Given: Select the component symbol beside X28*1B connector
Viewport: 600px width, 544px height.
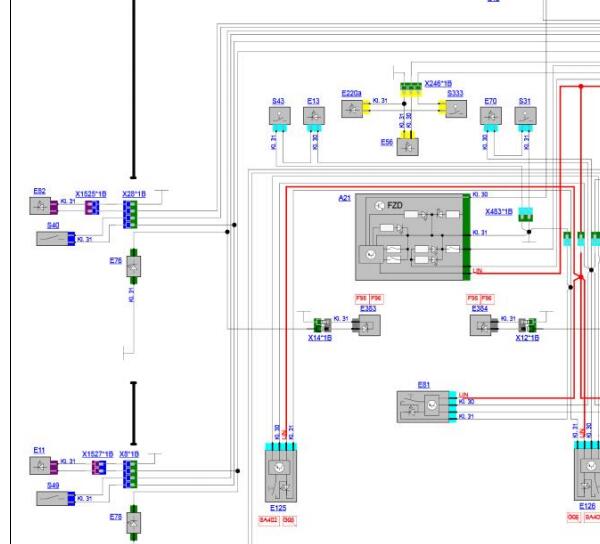Looking at the screenshot, I should pos(134,267).
